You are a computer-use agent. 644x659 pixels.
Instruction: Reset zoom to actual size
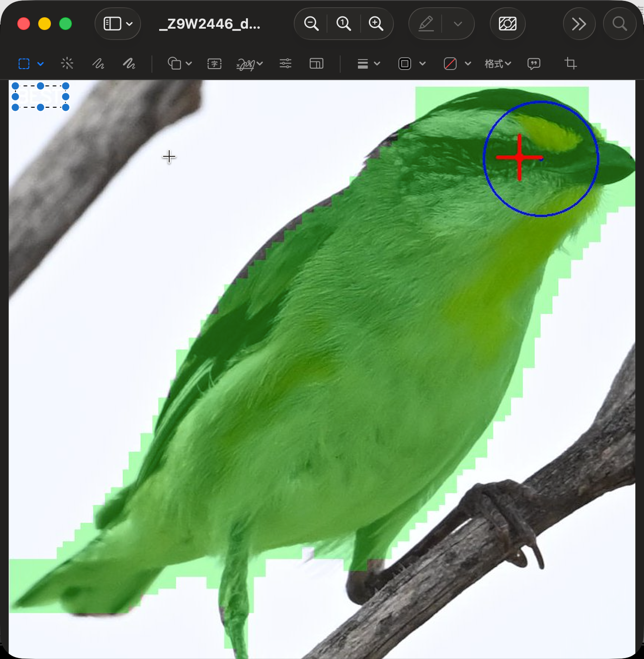344,24
